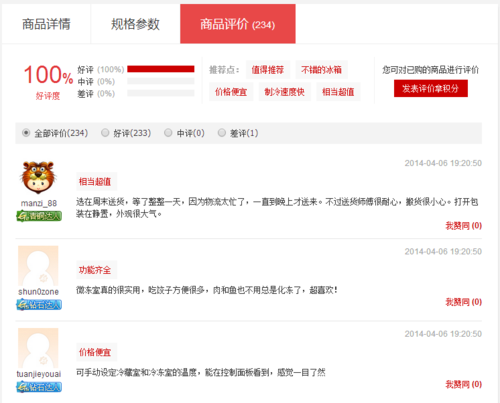Screen dimensions: 500x403
Task: Open the tuanjieyouai username link
Action: (x=39, y=374)
